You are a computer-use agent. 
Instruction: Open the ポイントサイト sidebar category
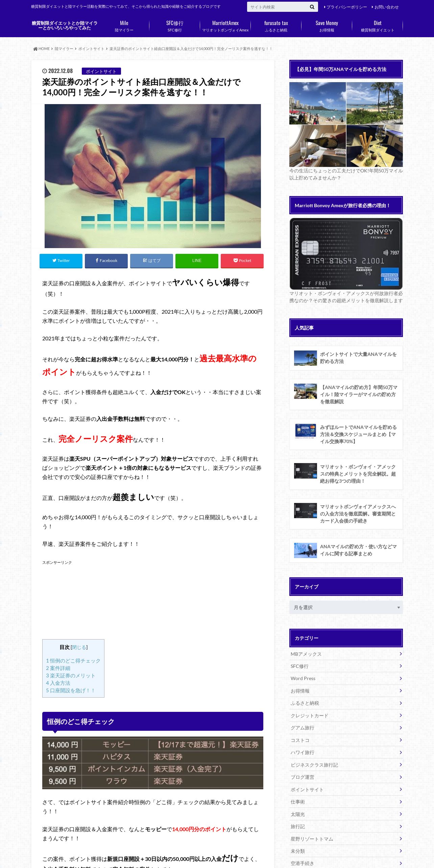tap(346, 790)
